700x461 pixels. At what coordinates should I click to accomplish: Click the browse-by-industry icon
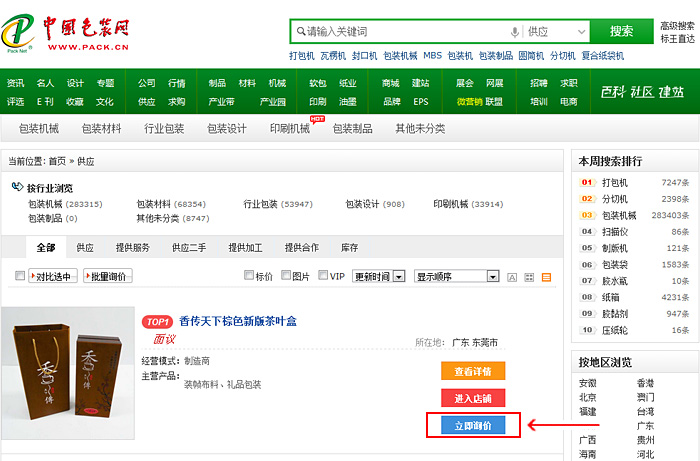pyautogui.click(x=17, y=187)
